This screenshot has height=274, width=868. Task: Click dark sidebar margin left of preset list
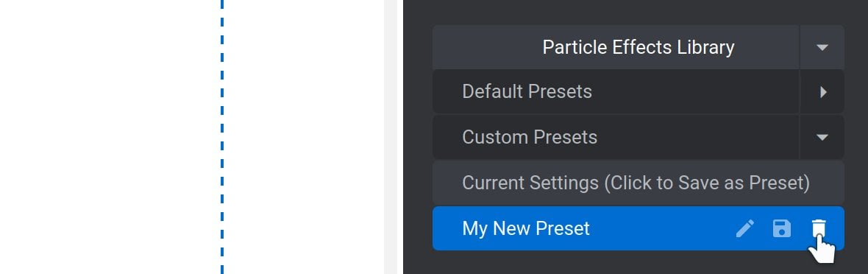click(x=417, y=137)
